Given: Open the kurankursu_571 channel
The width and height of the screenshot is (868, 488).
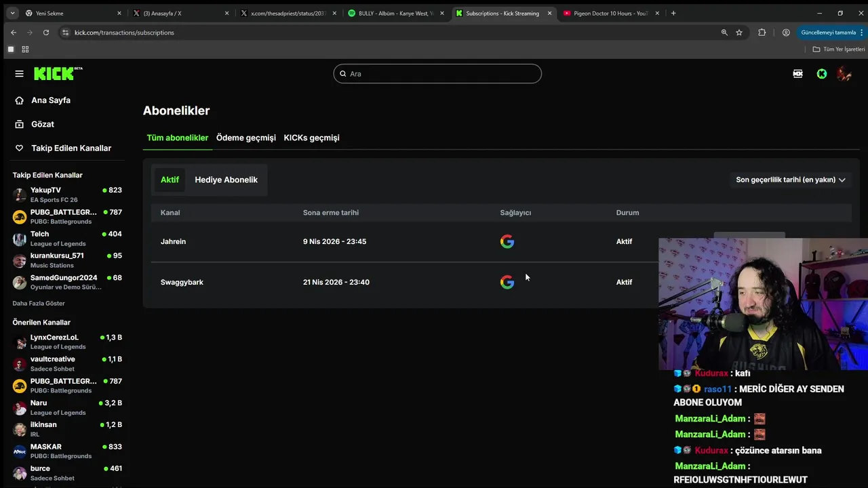Looking at the screenshot, I should click(67, 260).
